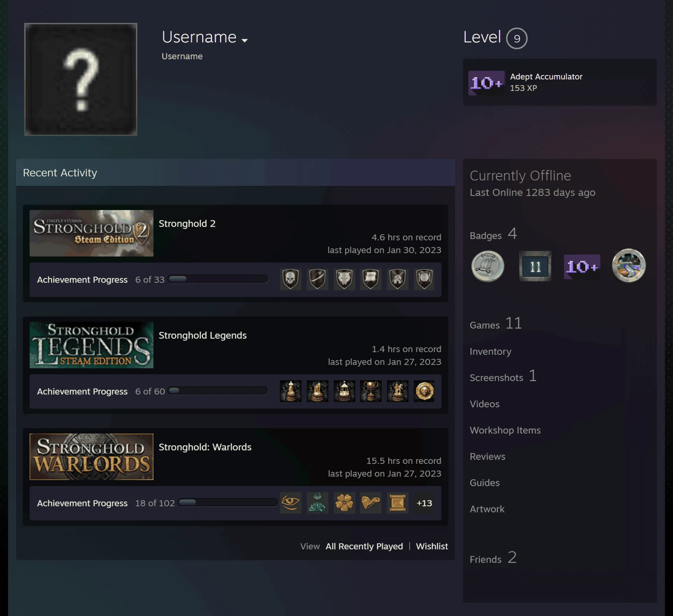This screenshot has height=616, width=673.
Task: Open the Wishlist link
Action: 432,546
